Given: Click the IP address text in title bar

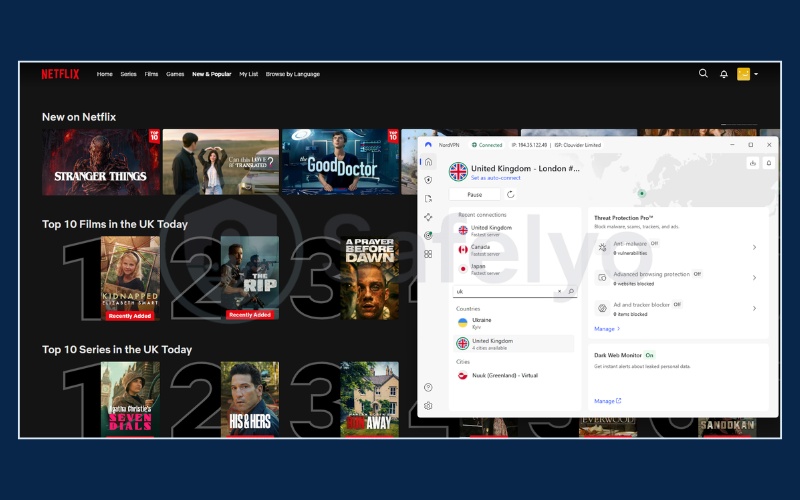Looking at the screenshot, I should (529, 145).
